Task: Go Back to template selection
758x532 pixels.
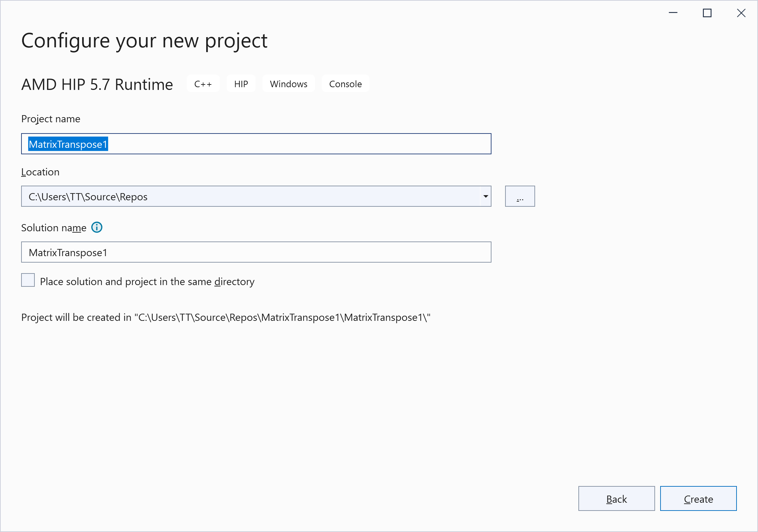Action: click(616, 499)
